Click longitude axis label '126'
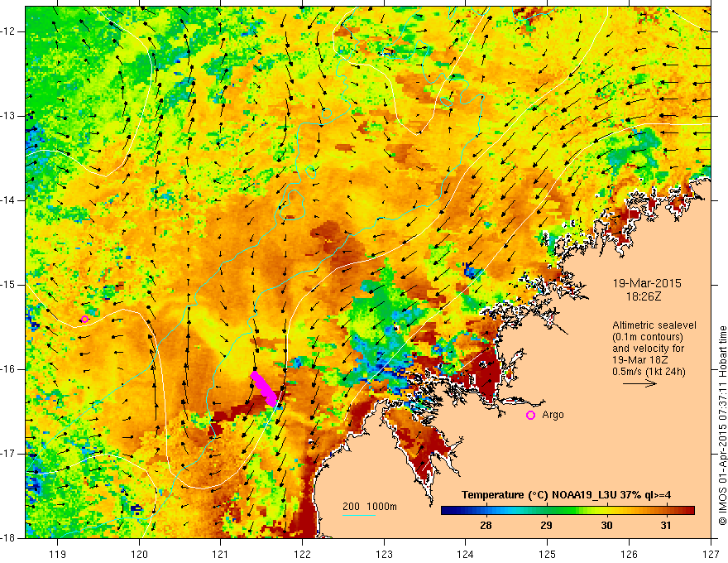 click(x=629, y=554)
